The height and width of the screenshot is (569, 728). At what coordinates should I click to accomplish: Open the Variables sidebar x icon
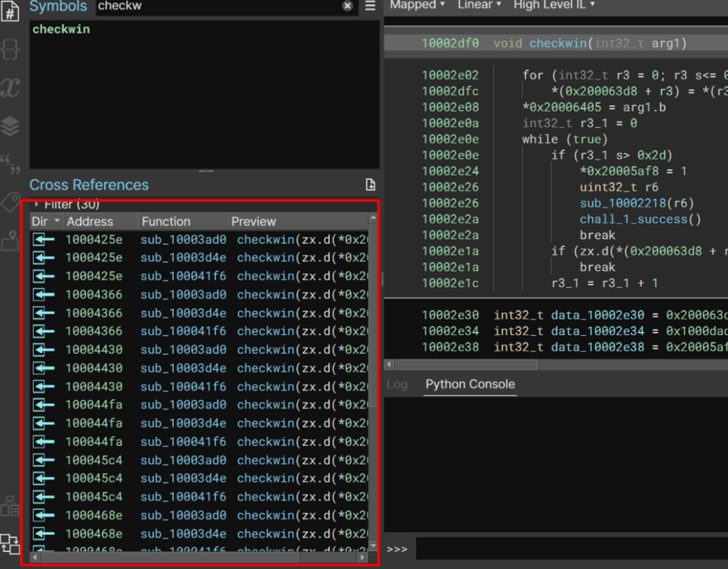(x=11, y=87)
